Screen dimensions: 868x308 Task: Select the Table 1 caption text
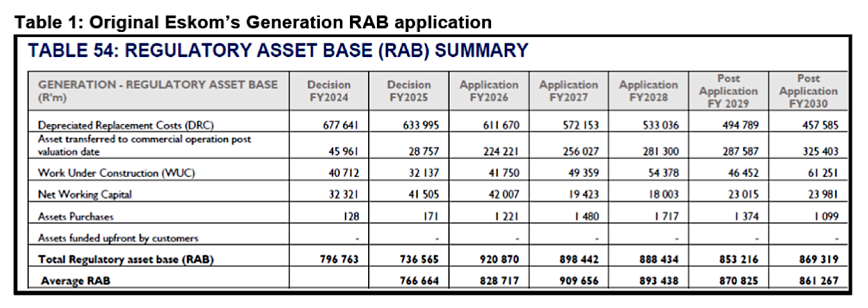pos(253,22)
